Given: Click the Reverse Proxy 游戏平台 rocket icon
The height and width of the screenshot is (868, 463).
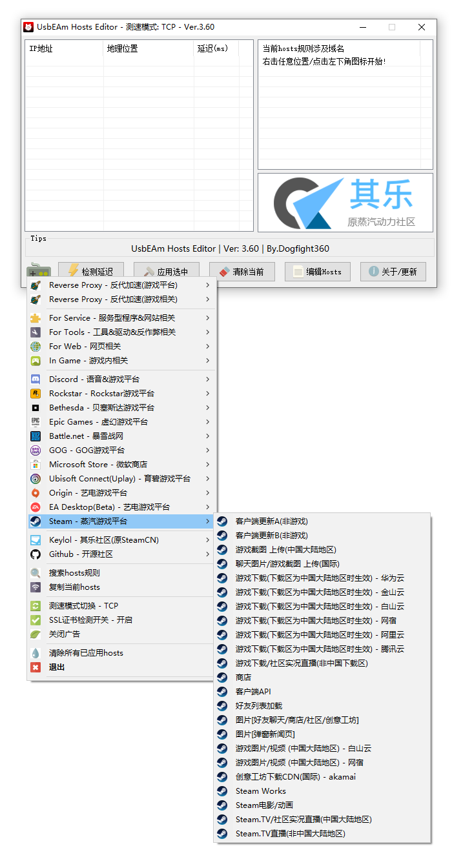Looking at the screenshot, I should (36, 285).
